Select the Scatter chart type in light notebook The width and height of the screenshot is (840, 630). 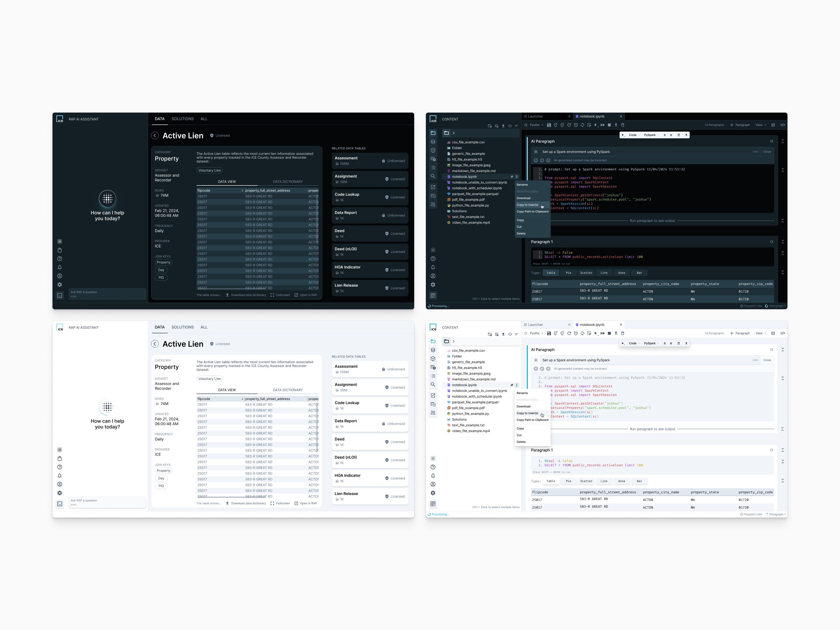[586, 481]
